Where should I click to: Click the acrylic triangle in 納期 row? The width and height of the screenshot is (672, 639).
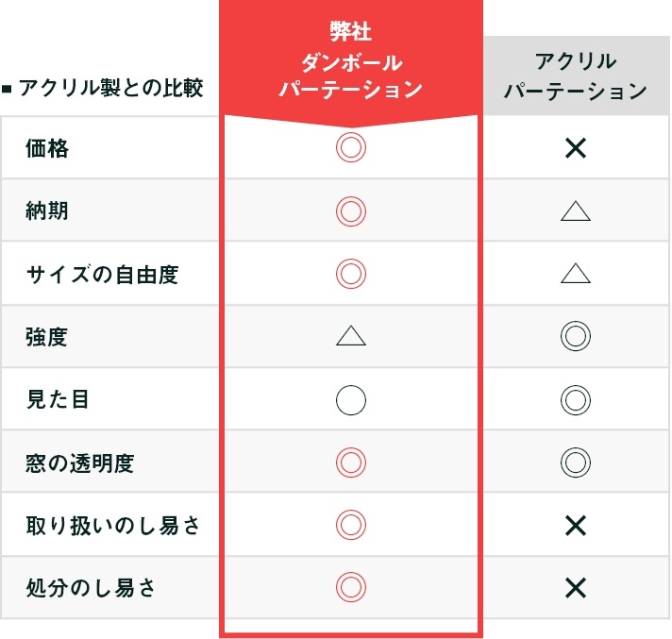(575, 211)
